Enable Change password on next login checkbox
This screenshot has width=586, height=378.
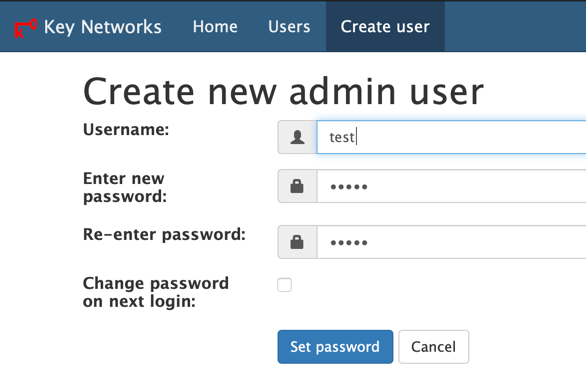pyautogui.click(x=284, y=285)
